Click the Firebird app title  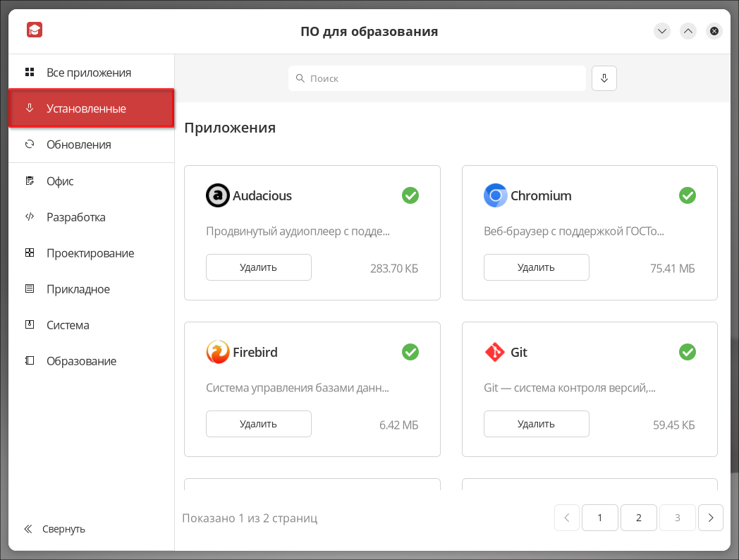pyautogui.click(x=255, y=352)
